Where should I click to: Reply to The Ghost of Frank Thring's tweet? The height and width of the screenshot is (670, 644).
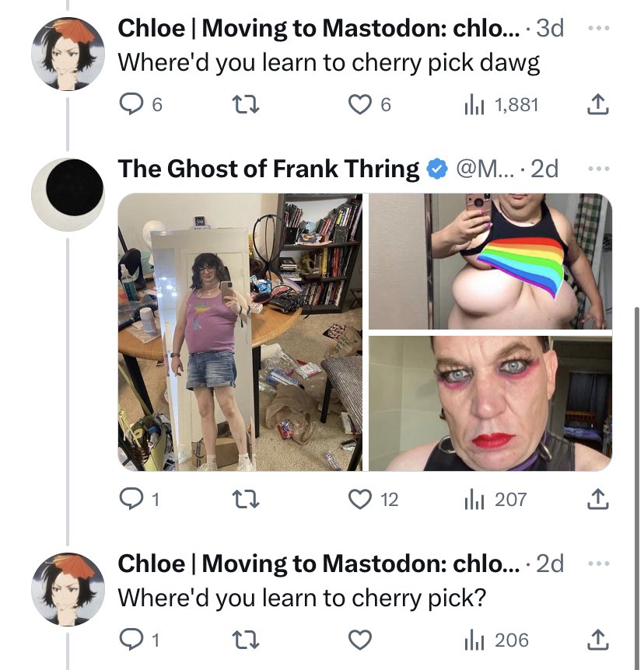coord(139,499)
